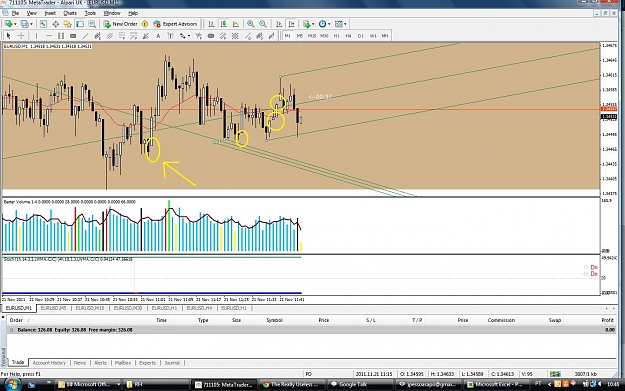Click the New Order button
The height and width of the screenshot is (391, 625).
pos(120,24)
